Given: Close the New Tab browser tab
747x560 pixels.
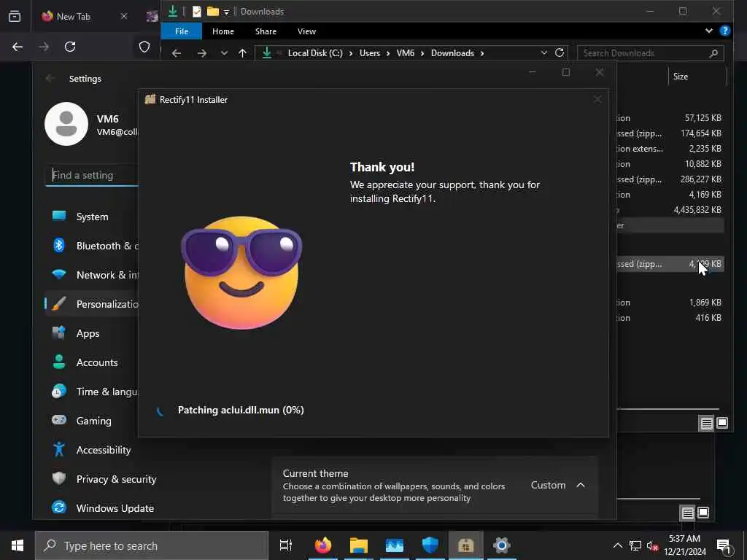Looking at the screenshot, I should (124, 16).
